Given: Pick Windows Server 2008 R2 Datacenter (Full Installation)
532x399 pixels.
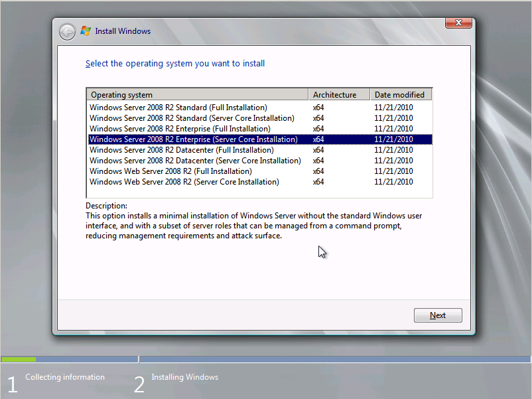Looking at the screenshot, I should [x=181, y=150].
